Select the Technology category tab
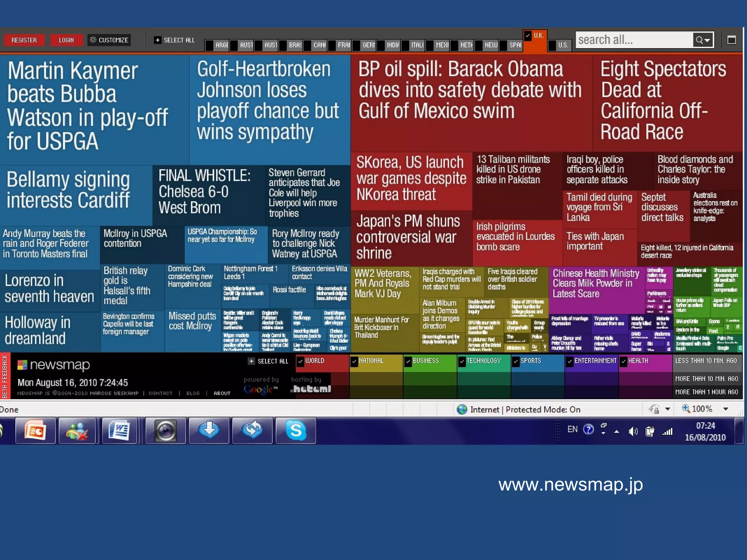The image size is (747, 560). (484, 361)
